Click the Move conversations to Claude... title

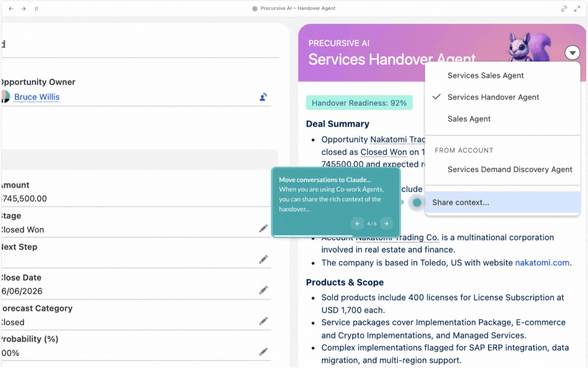tap(325, 179)
